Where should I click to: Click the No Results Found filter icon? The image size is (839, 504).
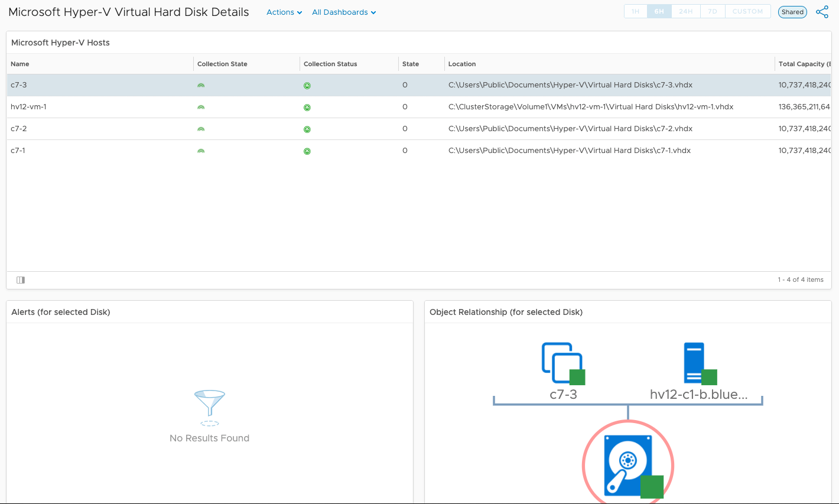(x=210, y=408)
